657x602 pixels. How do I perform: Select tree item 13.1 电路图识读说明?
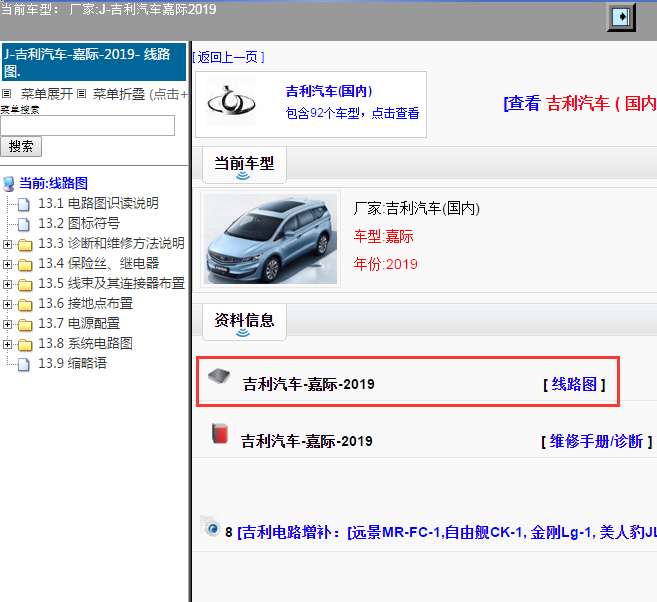(98, 204)
